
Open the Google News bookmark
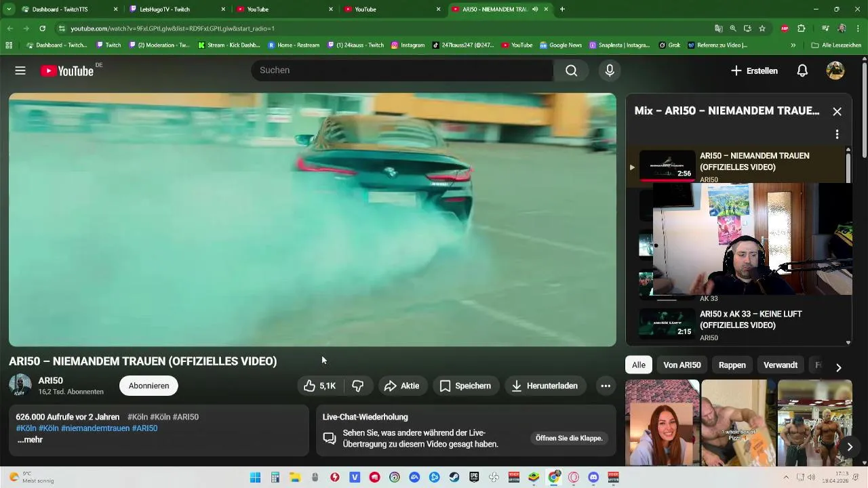(561, 45)
